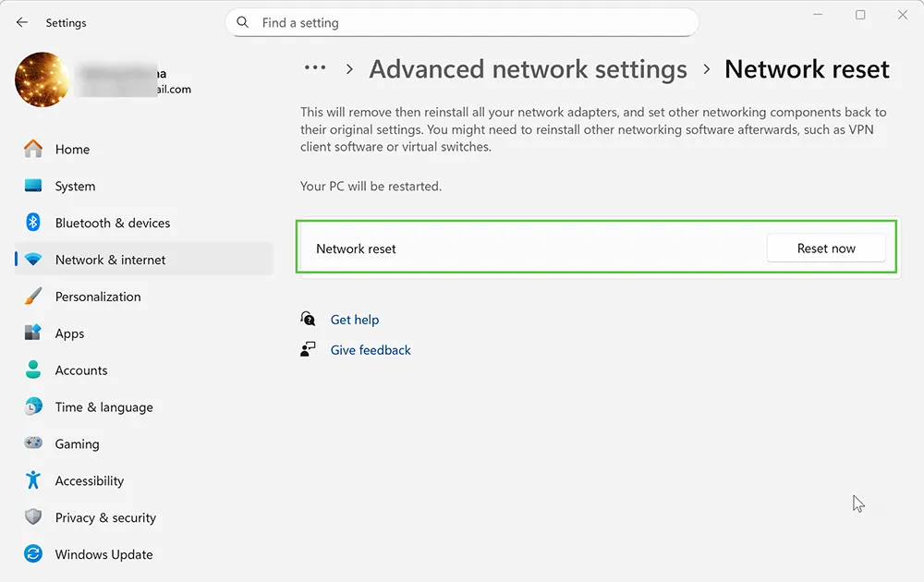Open Accessibility via its person icon

pos(32,481)
